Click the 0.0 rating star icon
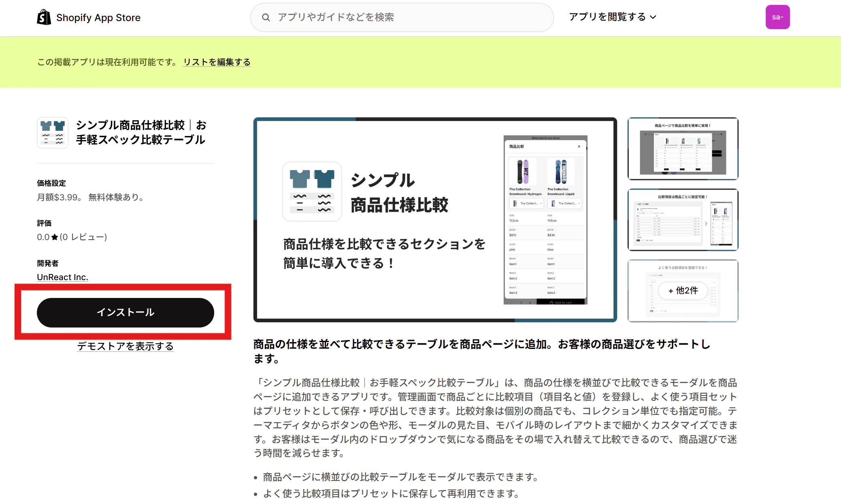Screen dimensions: 841x504 55,237
